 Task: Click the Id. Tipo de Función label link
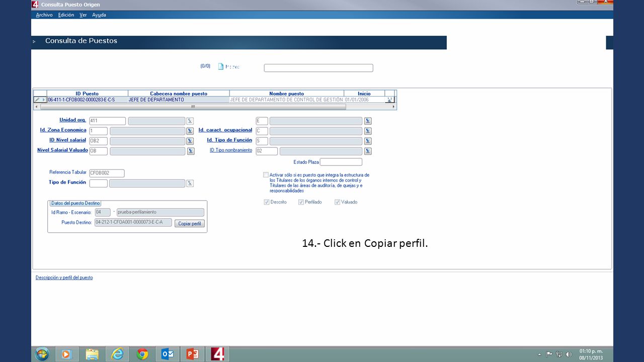[x=229, y=140]
